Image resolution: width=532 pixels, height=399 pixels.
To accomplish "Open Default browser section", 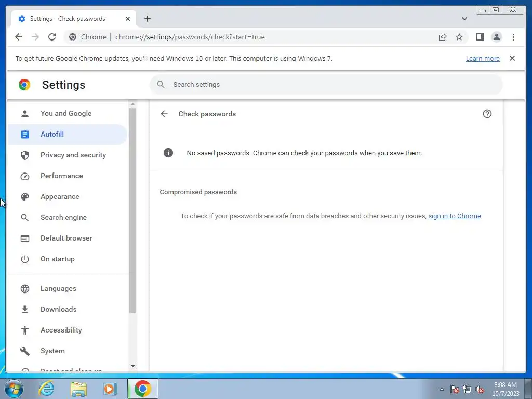I will [67, 238].
